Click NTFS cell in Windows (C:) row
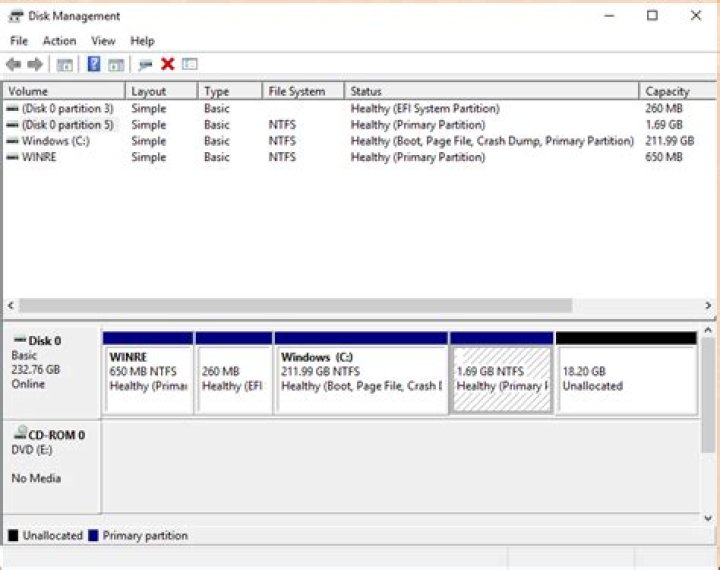Viewport: 720px width, 570px height. click(x=282, y=141)
